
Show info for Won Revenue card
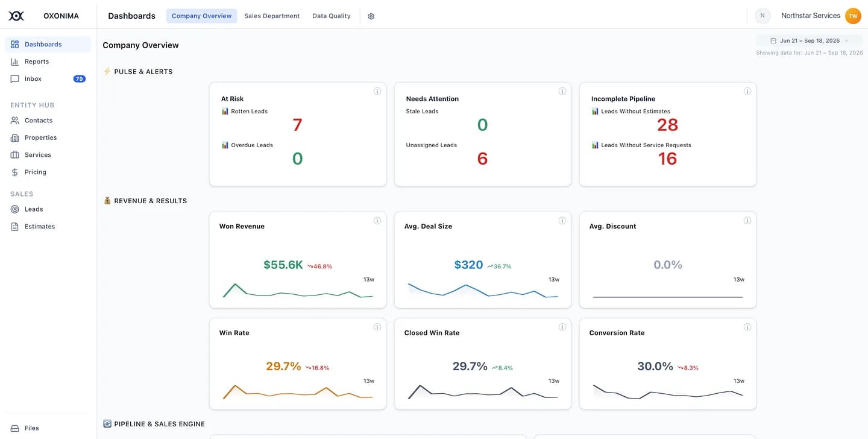(377, 221)
